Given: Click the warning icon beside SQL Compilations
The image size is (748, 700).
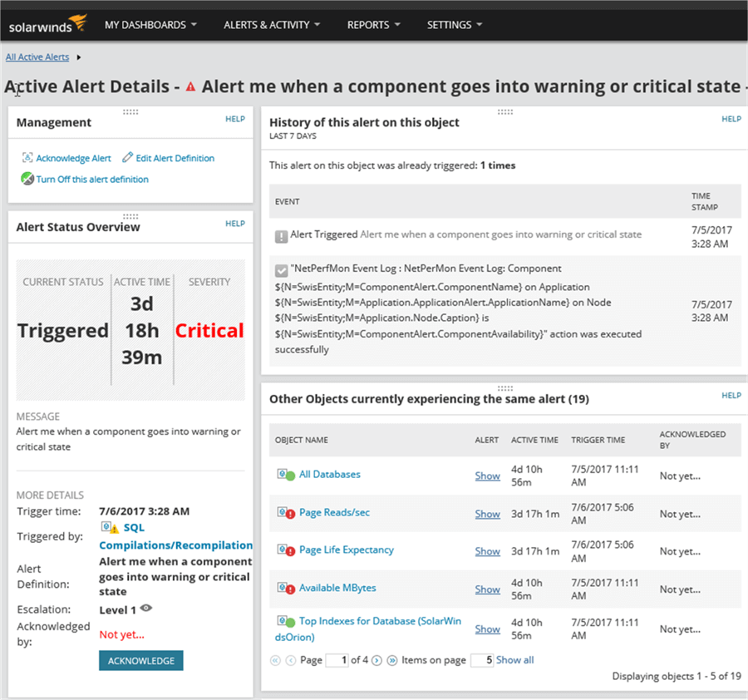Looking at the screenshot, I should tap(110, 528).
